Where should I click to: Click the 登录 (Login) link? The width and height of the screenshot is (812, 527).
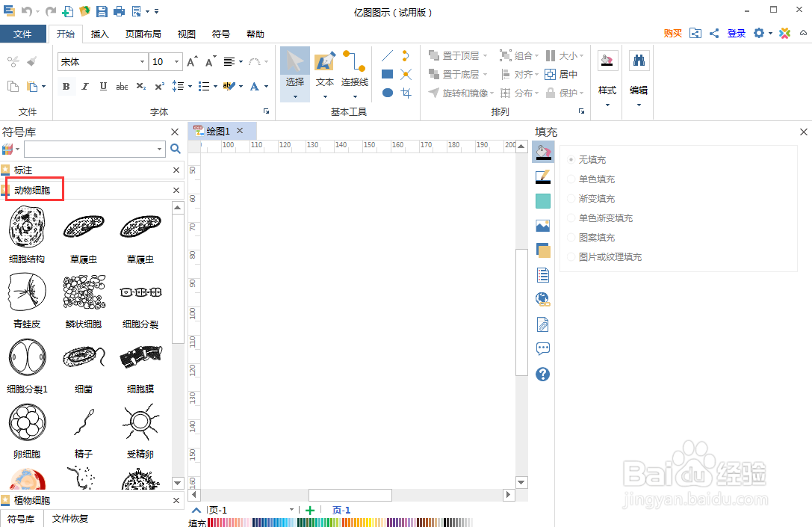(x=736, y=33)
